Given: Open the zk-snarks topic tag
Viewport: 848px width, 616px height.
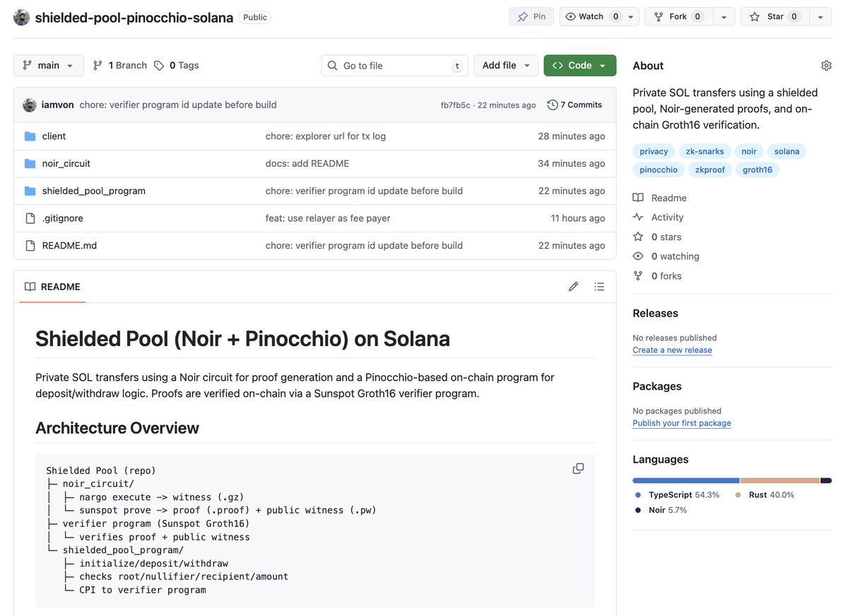Looking at the screenshot, I should [x=704, y=150].
